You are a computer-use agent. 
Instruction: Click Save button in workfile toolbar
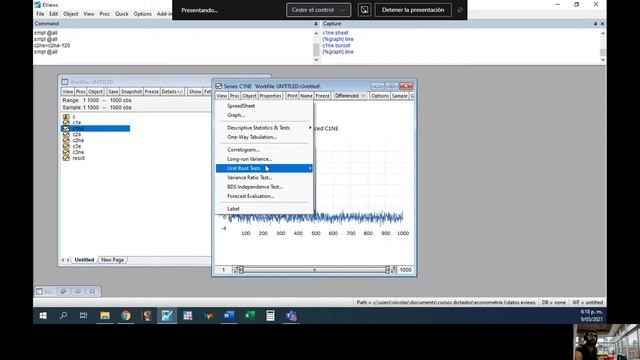[x=113, y=92]
